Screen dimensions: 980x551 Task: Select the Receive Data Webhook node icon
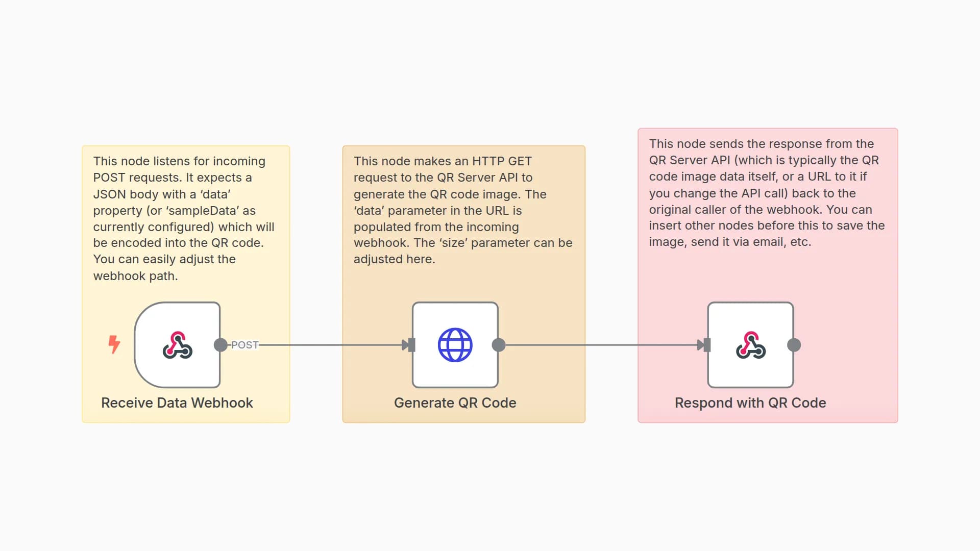click(x=177, y=345)
